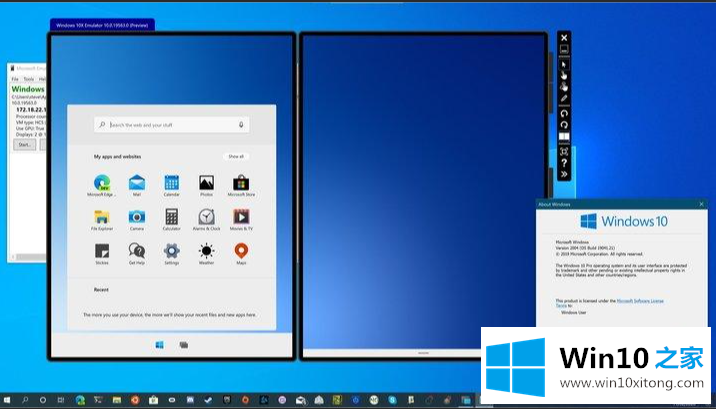Click the microphone in the search box

(x=241, y=125)
